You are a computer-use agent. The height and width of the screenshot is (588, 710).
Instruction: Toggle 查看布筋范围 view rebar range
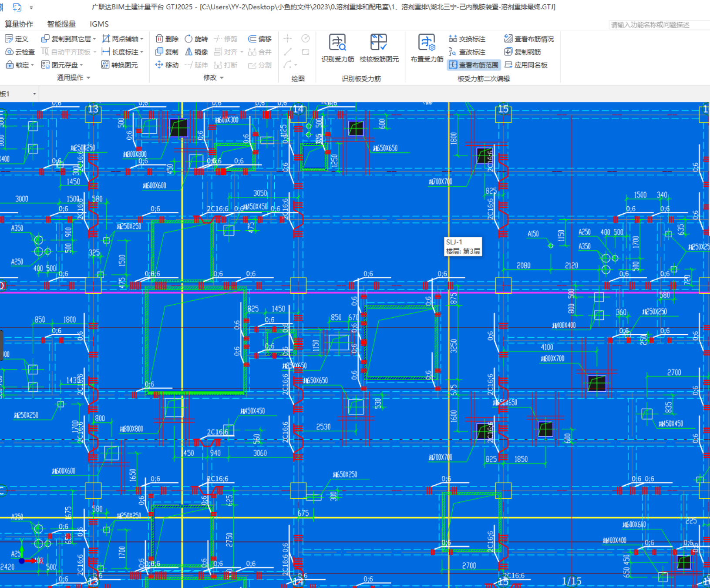(x=474, y=65)
